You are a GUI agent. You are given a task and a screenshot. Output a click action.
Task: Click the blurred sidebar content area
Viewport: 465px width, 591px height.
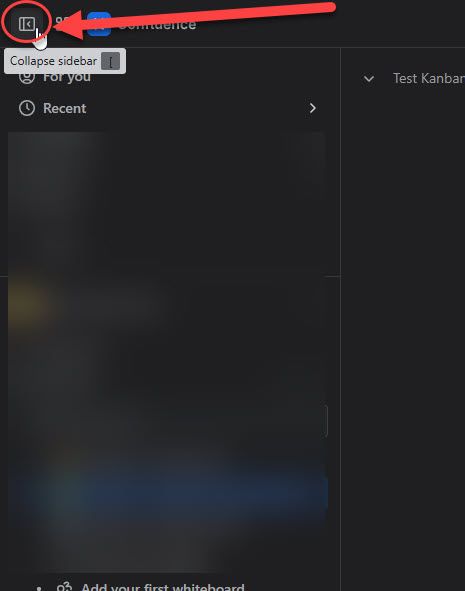pos(168,351)
